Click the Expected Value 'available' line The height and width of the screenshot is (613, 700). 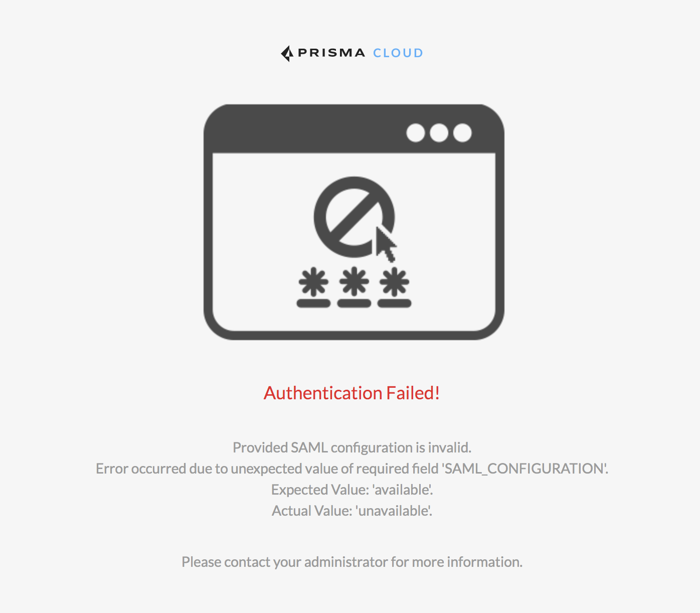pos(352,490)
